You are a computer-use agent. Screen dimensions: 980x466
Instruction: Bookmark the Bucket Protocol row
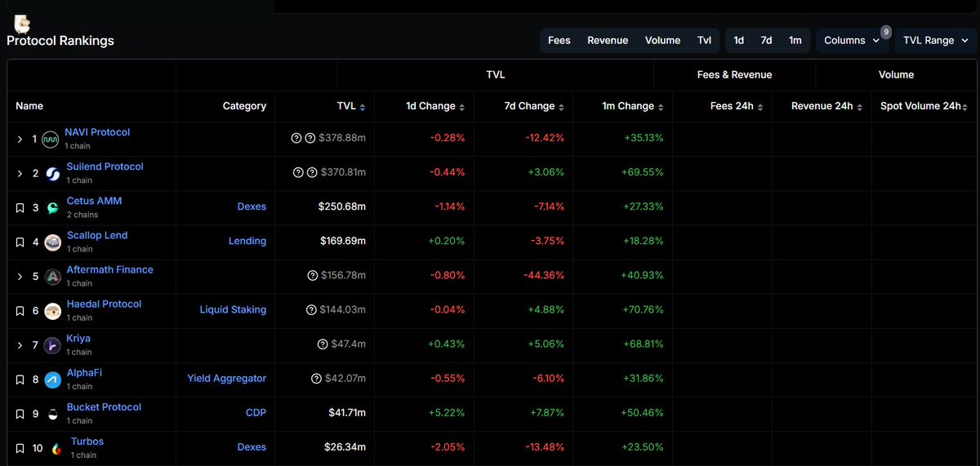click(20, 414)
